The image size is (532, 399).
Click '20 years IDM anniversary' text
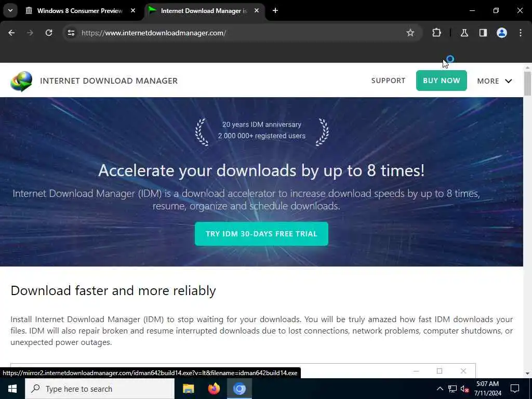coord(262,125)
